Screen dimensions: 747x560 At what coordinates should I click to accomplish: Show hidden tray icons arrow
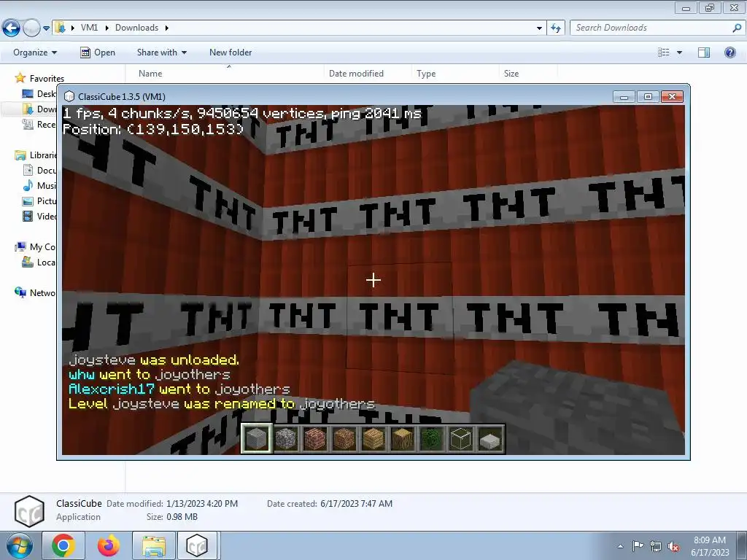point(620,546)
